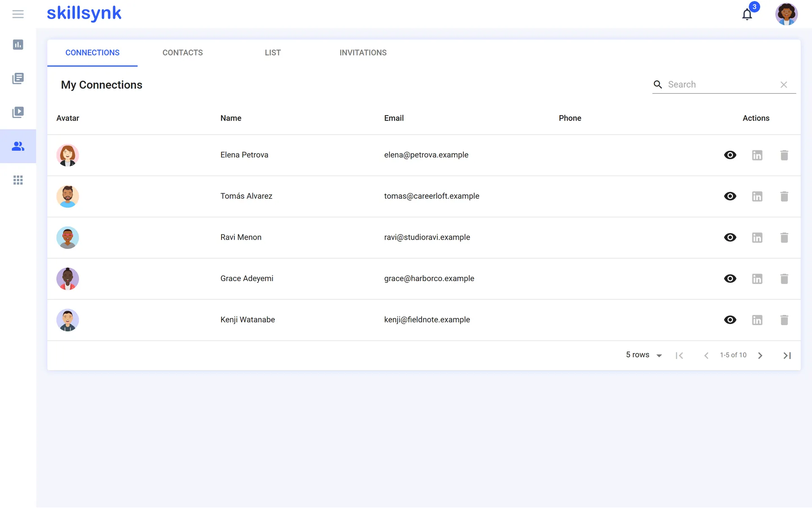The height and width of the screenshot is (508, 812).
Task: Click the skillsynk logo
Action: 84,14
